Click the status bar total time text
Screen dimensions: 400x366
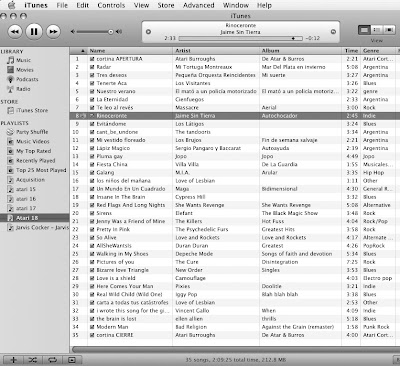pyautogui.click(x=235, y=360)
